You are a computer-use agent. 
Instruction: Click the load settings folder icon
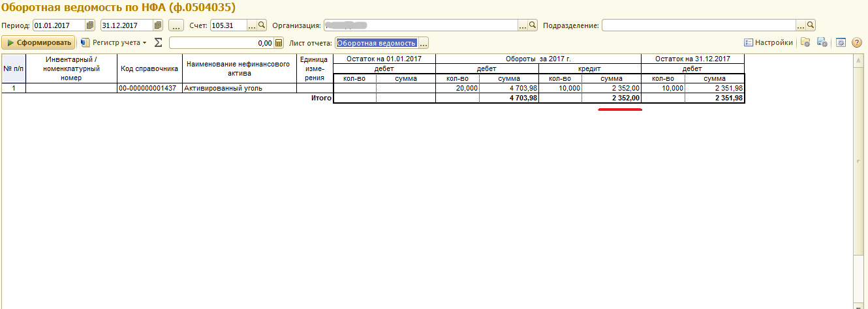tap(805, 43)
